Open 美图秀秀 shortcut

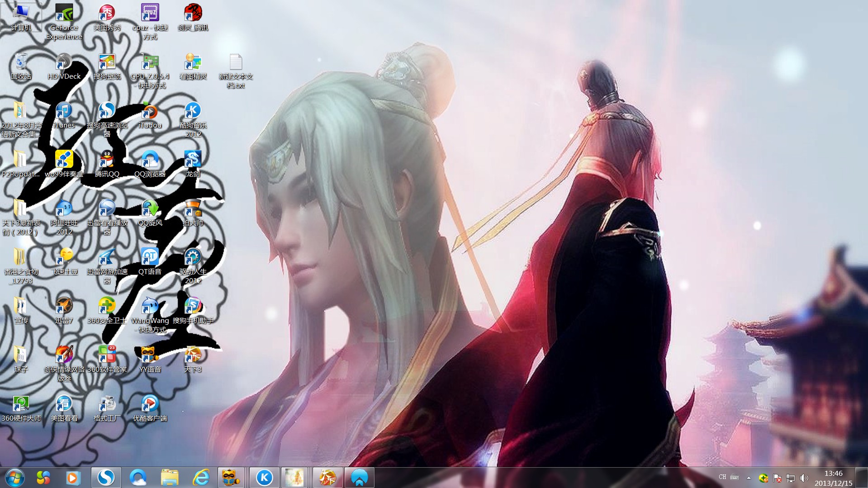tap(107, 17)
